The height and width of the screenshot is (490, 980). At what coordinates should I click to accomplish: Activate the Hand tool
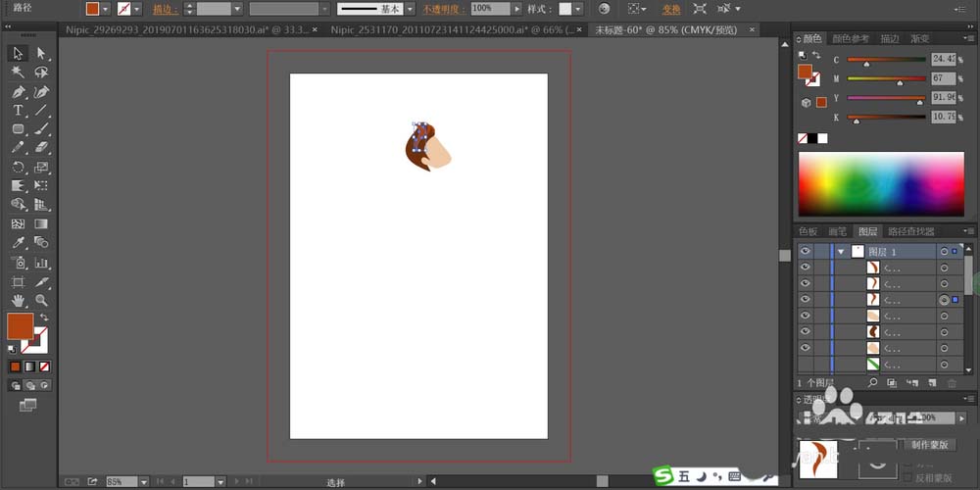pos(18,301)
